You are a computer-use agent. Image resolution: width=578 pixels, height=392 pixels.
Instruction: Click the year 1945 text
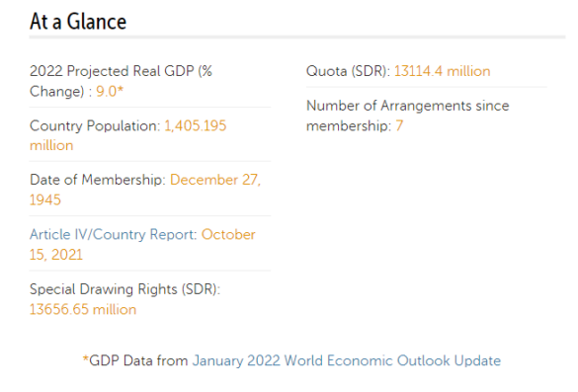point(45,200)
